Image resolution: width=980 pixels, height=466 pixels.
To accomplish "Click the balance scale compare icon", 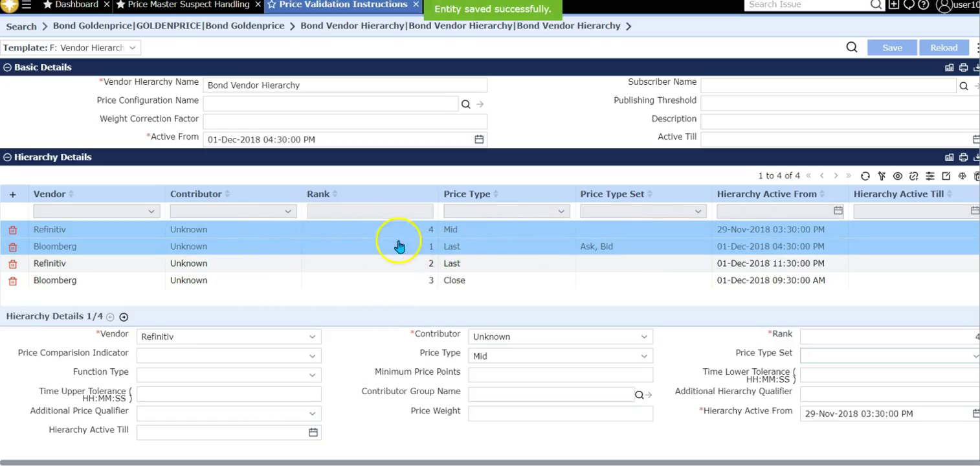I will pyautogui.click(x=963, y=176).
